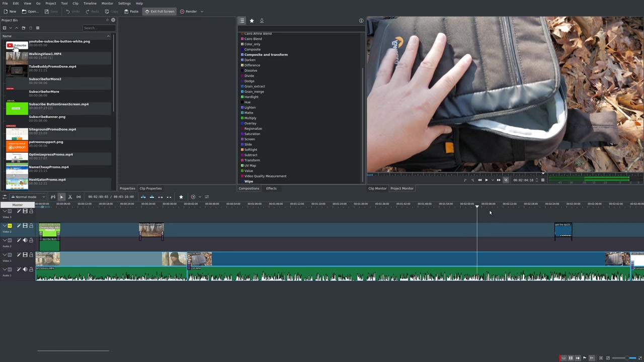Open the Timeline menu
The width and height of the screenshot is (644, 362).
(90, 3)
